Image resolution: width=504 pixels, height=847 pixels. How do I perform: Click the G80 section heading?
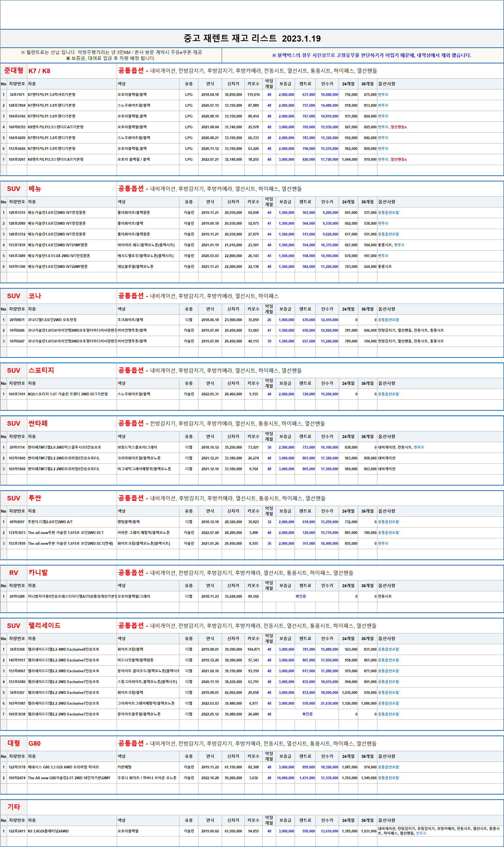pos(34,744)
